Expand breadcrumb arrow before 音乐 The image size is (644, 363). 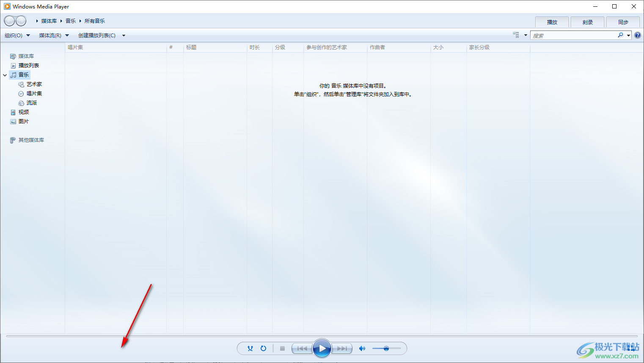61,21
